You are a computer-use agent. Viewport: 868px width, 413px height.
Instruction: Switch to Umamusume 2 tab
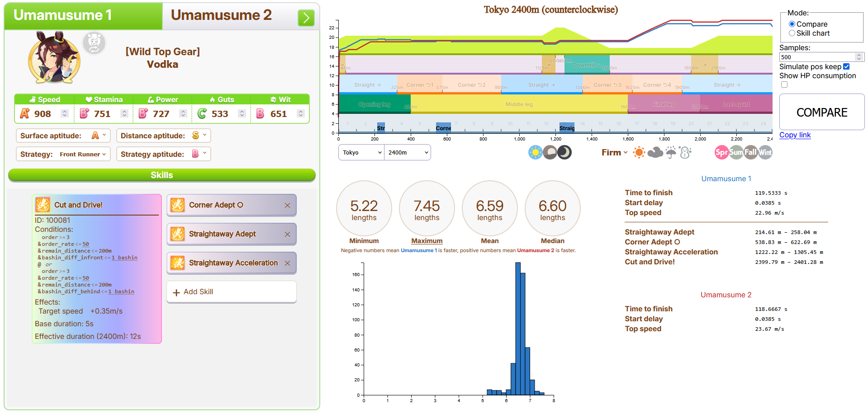tap(241, 16)
